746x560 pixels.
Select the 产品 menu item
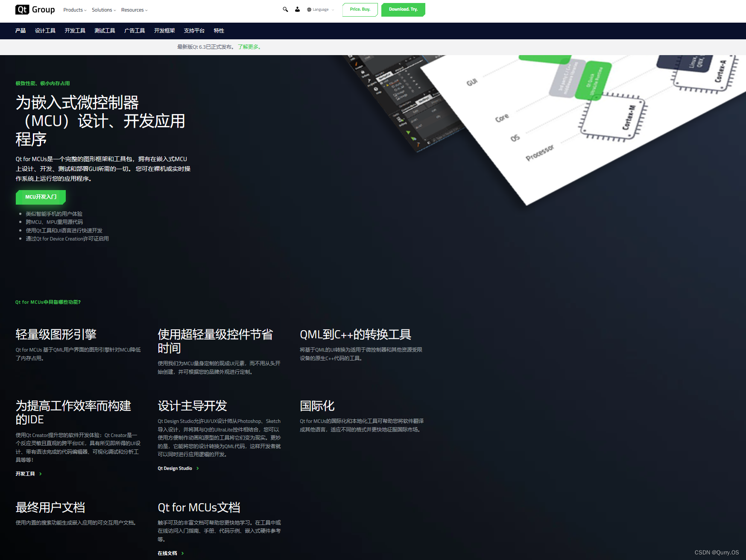[20, 31]
